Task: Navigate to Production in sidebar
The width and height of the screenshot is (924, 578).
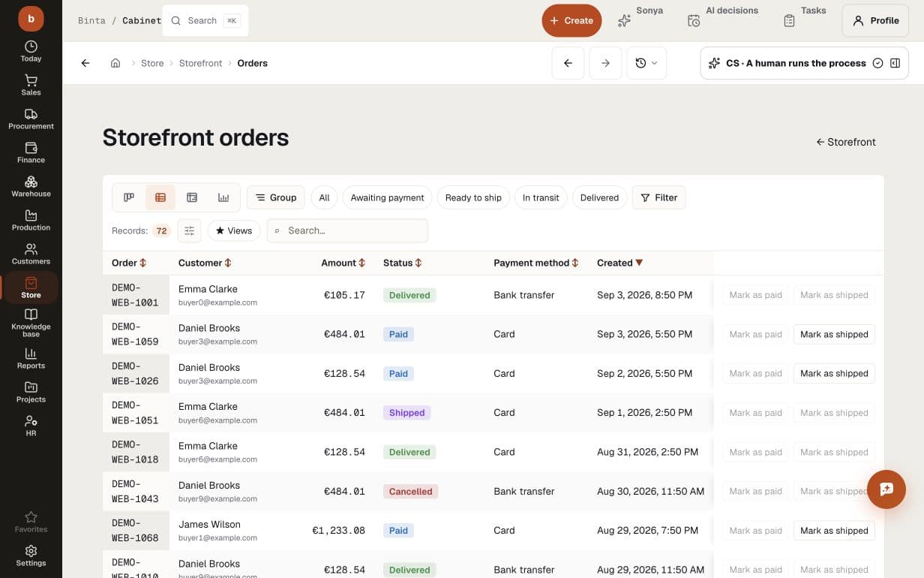Action: 31,220
